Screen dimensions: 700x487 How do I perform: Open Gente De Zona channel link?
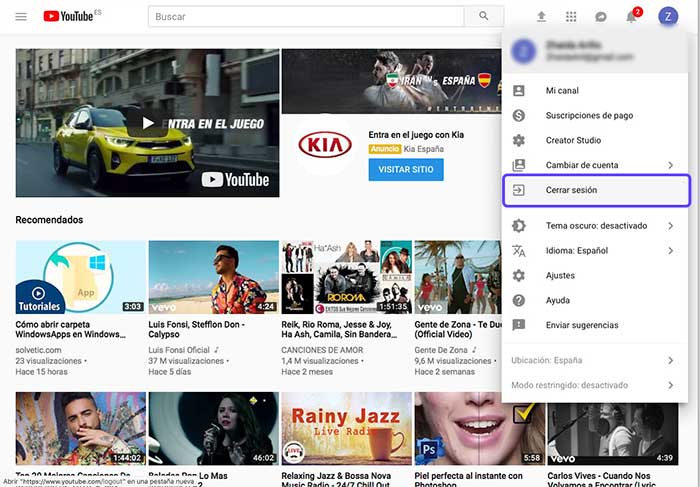click(x=441, y=350)
